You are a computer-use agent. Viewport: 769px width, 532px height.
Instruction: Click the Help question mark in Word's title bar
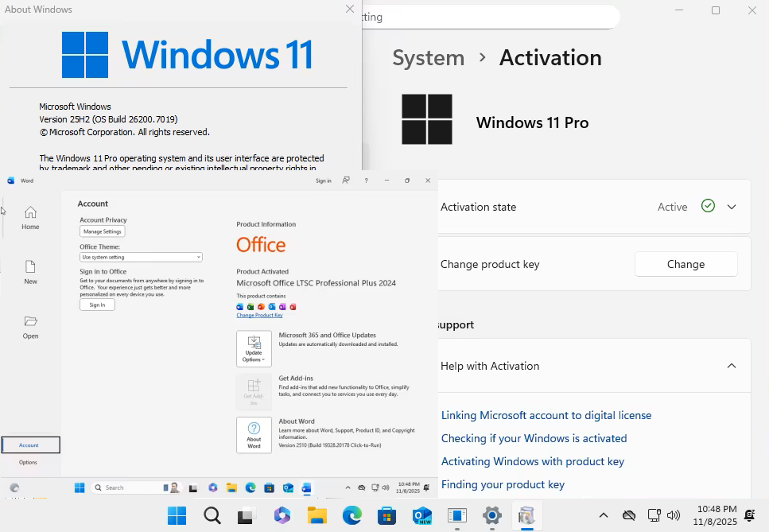pyautogui.click(x=366, y=181)
